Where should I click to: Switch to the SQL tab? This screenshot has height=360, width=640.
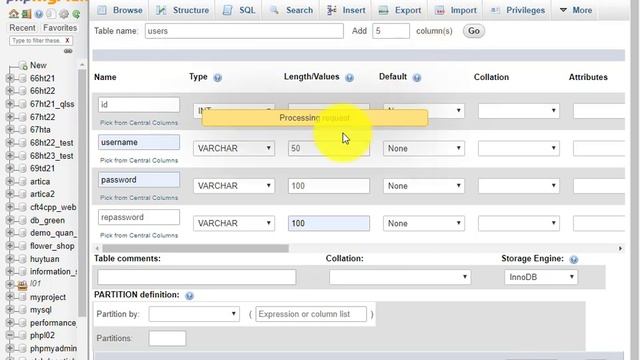tap(239, 10)
